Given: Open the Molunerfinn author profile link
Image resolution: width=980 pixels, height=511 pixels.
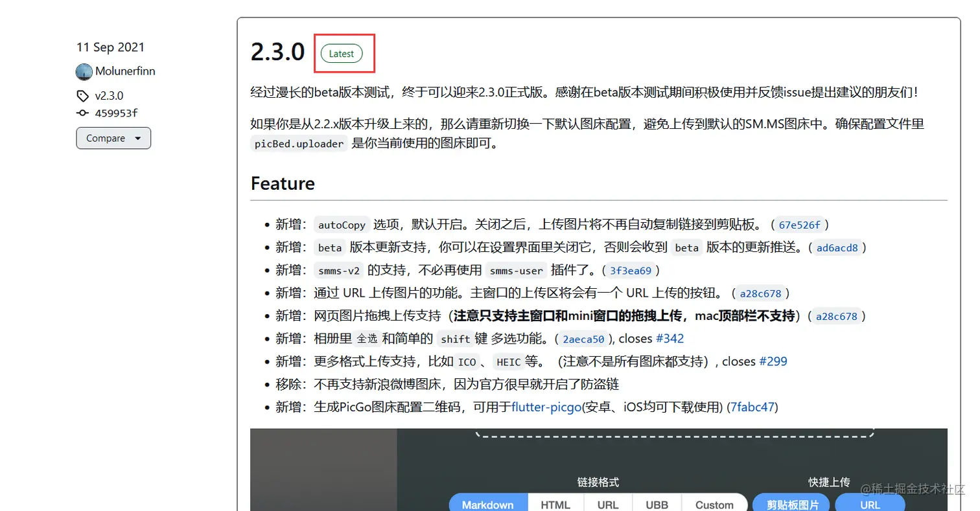Looking at the screenshot, I should point(125,71).
